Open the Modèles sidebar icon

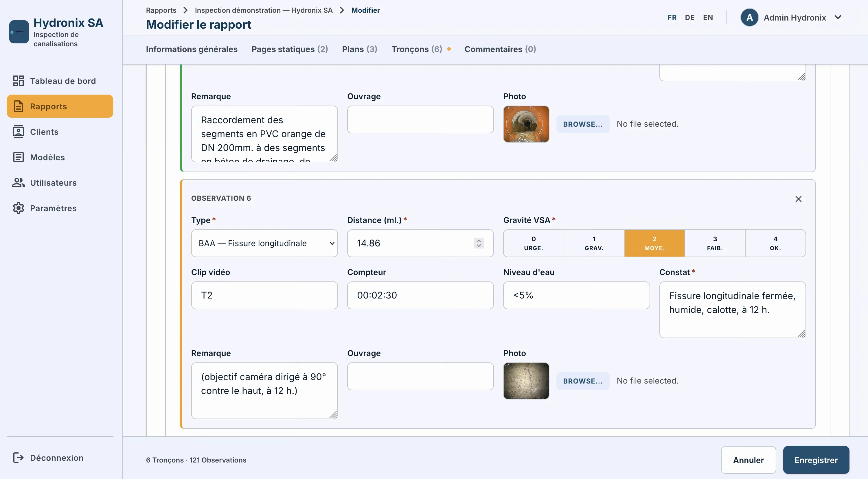tap(18, 157)
